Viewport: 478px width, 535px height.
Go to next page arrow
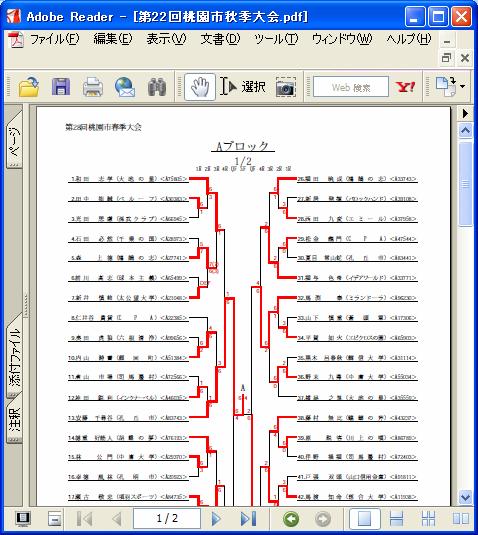tap(216, 519)
